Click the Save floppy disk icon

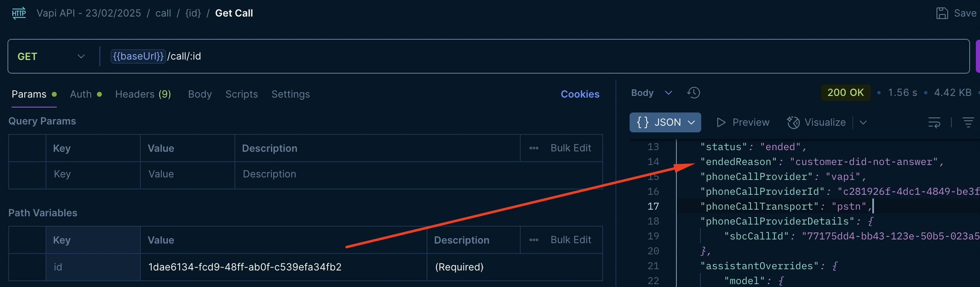coord(942,13)
